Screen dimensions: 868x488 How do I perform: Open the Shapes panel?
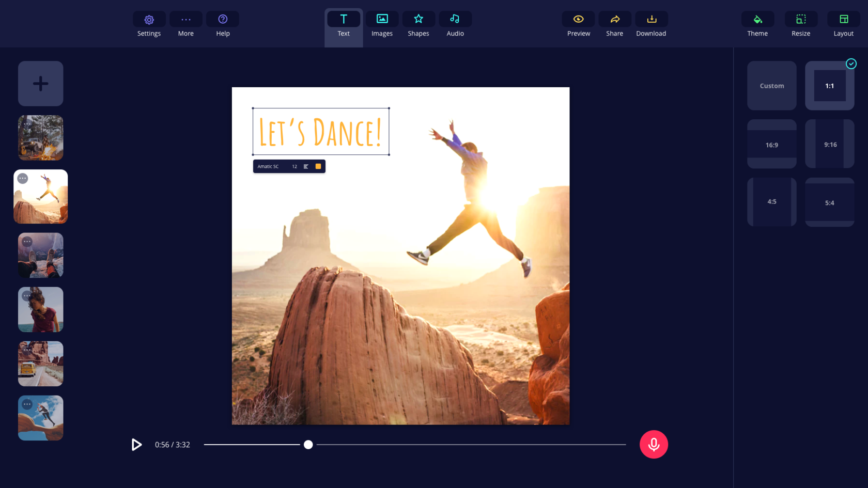[418, 24]
